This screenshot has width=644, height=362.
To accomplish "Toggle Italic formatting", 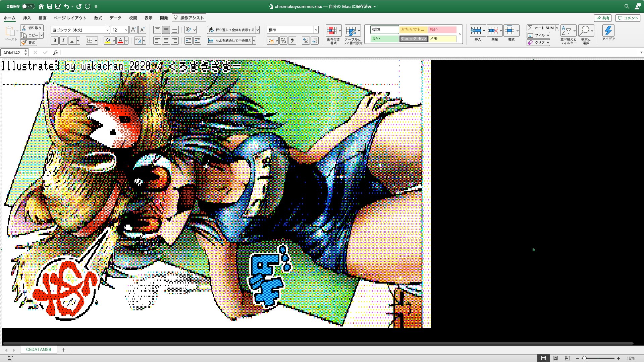I will [63, 41].
